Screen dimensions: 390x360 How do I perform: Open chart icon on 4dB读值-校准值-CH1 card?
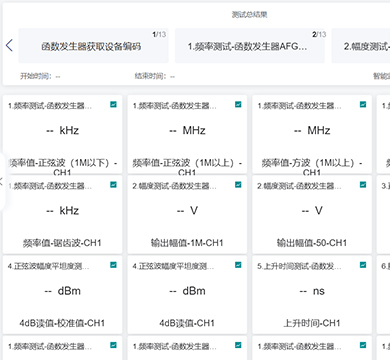pyautogui.click(x=113, y=265)
